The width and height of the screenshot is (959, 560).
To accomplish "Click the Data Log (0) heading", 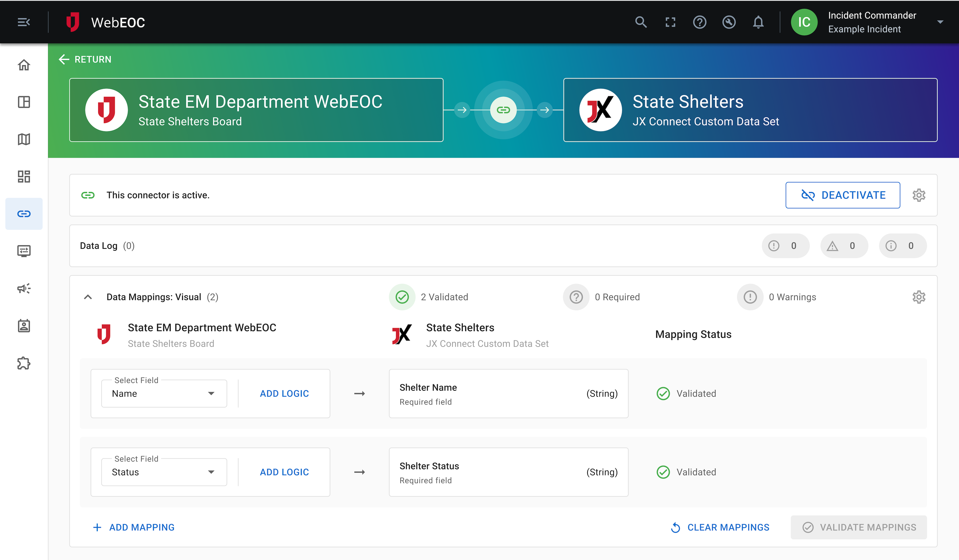I will pyautogui.click(x=107, y=246).
